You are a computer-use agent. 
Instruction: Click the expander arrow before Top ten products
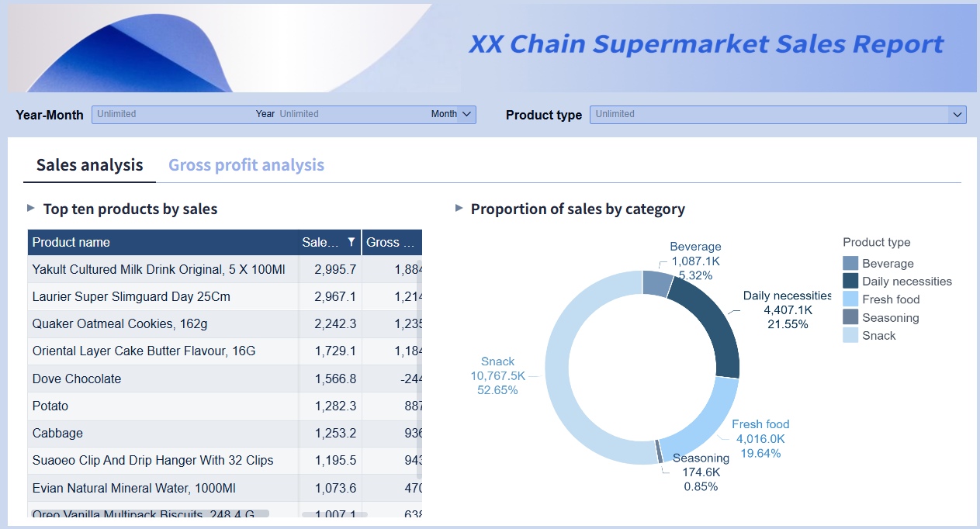coord(32,209)
